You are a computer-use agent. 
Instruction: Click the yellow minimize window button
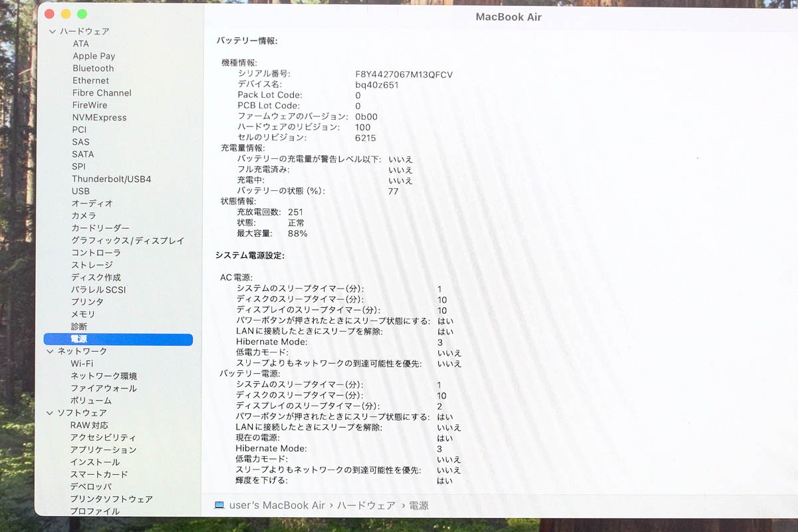tap(66, 14)
